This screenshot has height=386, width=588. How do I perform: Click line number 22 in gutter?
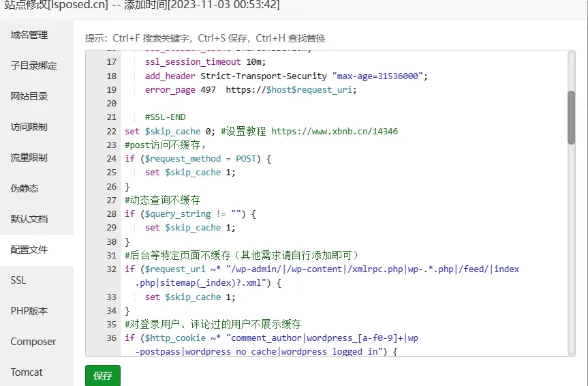[x=111, y=132]
